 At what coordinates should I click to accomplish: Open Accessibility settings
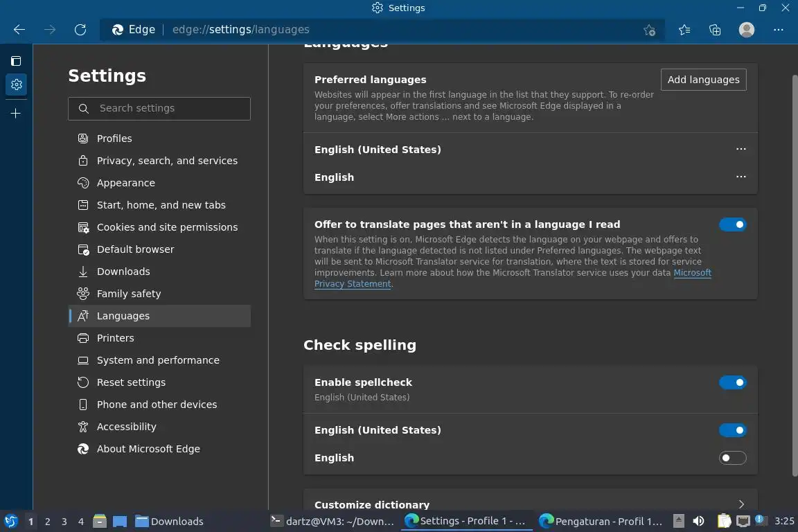coord(159,427)
